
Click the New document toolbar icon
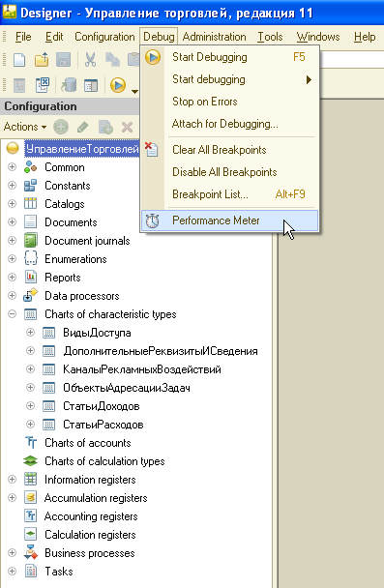[18, 60]
